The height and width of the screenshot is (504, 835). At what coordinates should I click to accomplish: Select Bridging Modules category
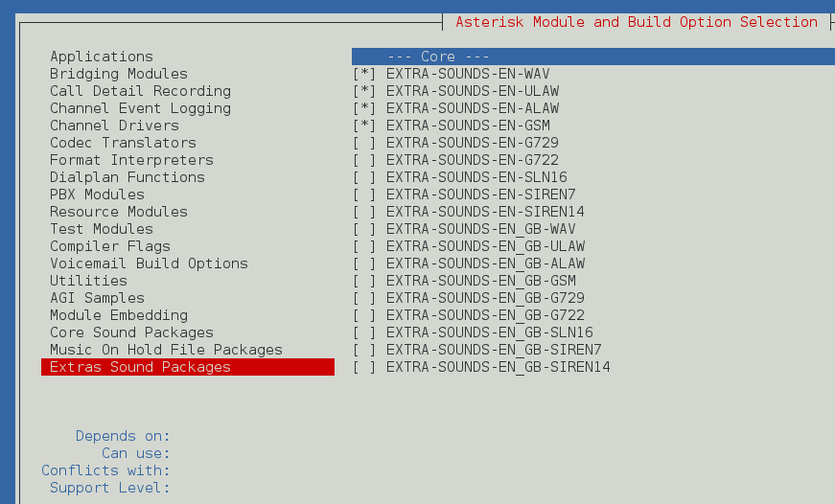pos(119,74)
